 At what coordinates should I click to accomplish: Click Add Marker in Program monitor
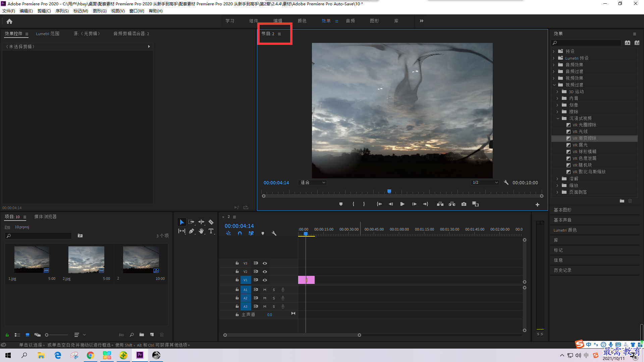click(341, 204)
